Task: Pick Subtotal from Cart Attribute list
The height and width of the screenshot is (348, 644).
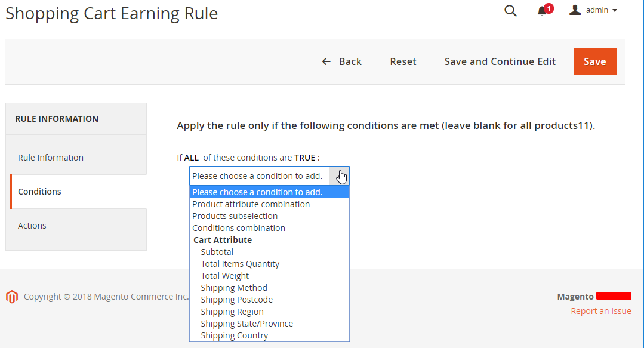Action: [x=217, y=252]
